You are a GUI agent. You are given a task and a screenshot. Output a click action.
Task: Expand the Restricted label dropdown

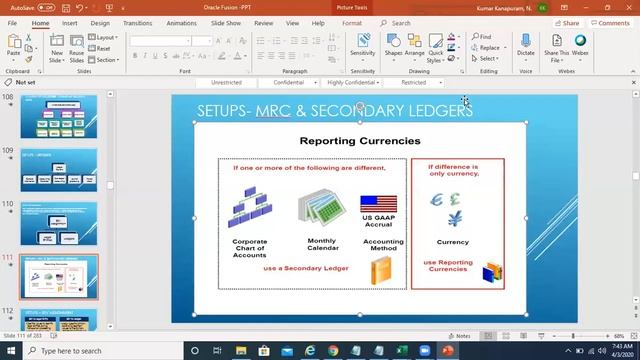click(440, 83)
